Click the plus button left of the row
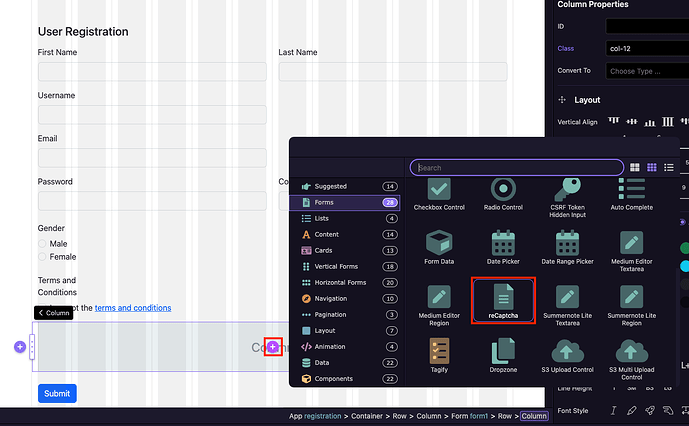This screenshot has height=426, width=689. click(x=20, y=347)
